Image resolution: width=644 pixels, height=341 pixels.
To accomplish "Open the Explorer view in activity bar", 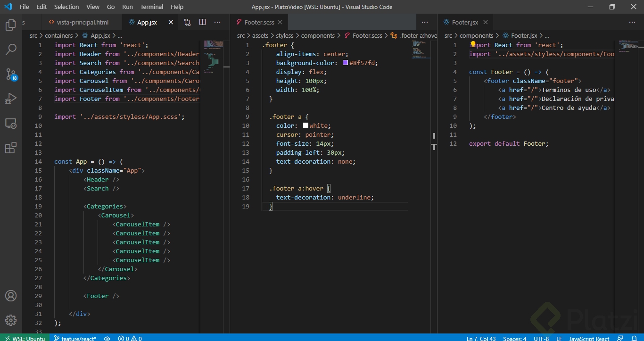I will 11,25.
